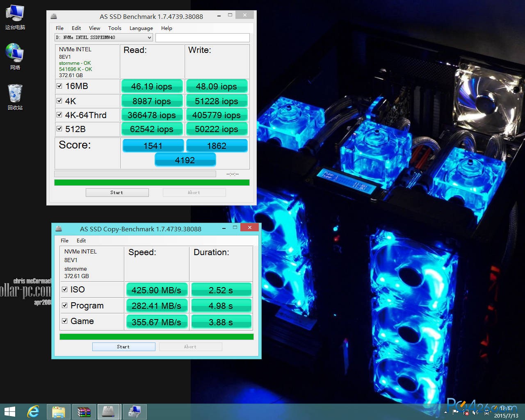Click read score 1541
This screenshot has height=420, width=525.
153,146
